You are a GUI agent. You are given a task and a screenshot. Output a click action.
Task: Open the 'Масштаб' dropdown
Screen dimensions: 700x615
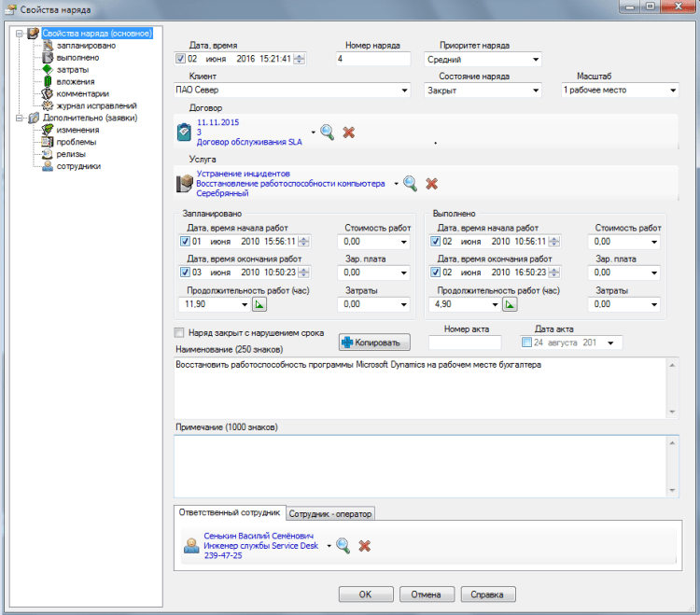tap(673, 91)
